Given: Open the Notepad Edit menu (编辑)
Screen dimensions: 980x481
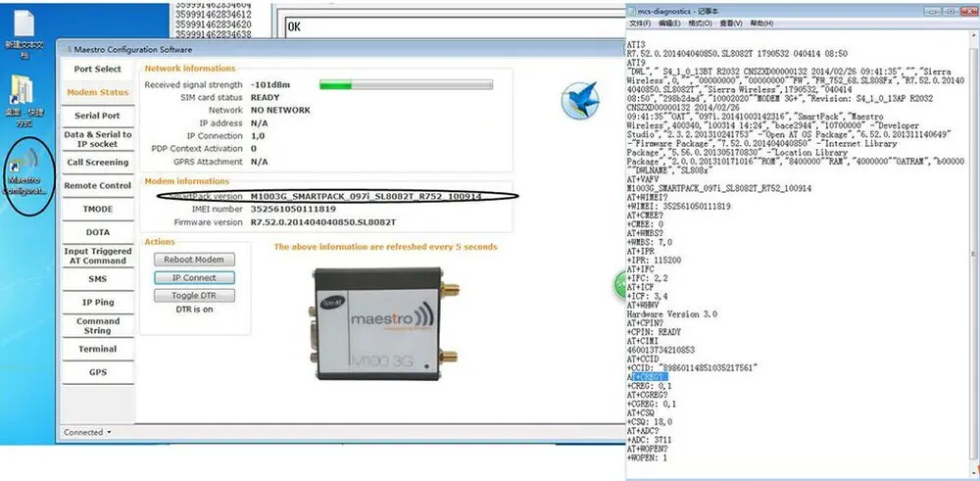Looking at the screenshot, I should point(669,24).
